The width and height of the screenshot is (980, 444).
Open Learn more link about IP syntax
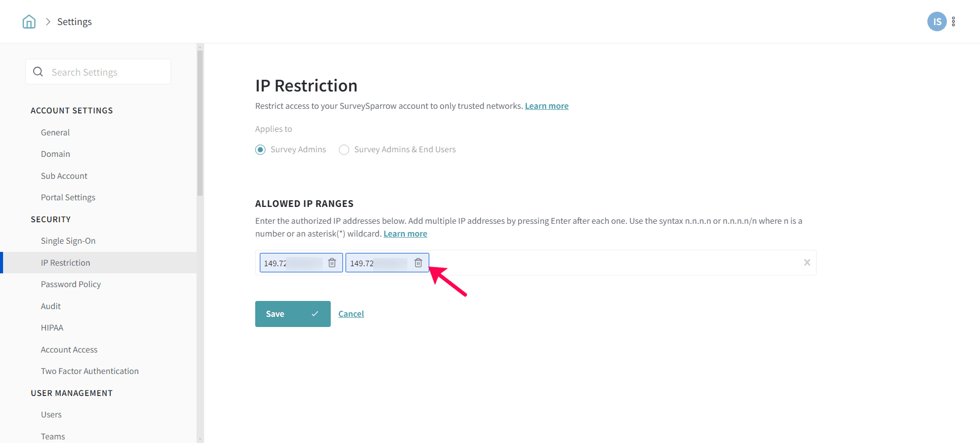pos(405,233)
